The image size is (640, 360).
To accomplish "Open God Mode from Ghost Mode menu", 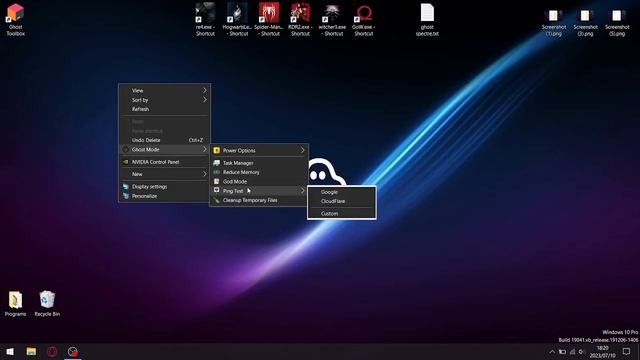I will coord(259,182).
